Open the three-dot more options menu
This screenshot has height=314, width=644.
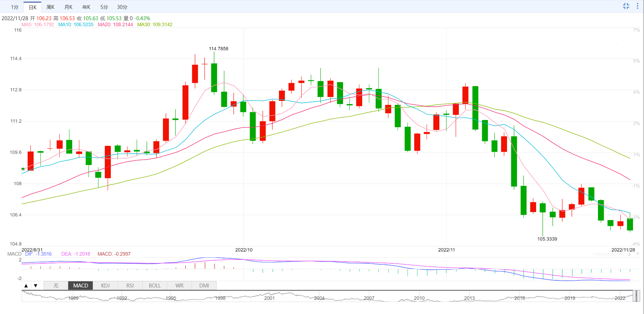[x=638, y=6]
